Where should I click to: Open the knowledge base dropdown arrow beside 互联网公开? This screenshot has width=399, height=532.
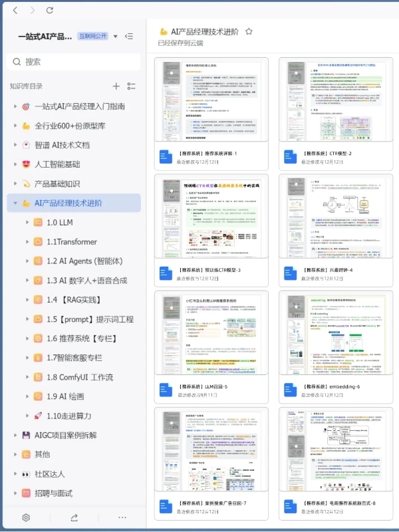pyautogui.click(x=115, y=37)
